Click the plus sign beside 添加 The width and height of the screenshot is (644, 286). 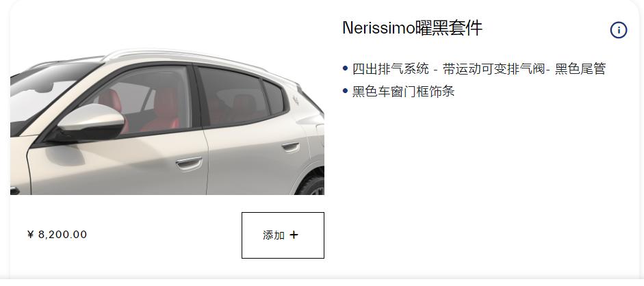pyautogui.click(x=294, y=235)
